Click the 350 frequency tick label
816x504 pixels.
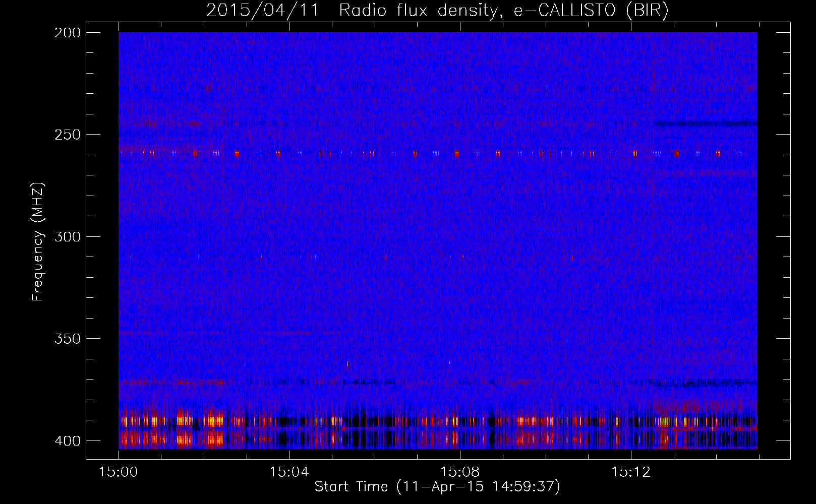pos(68,339)
